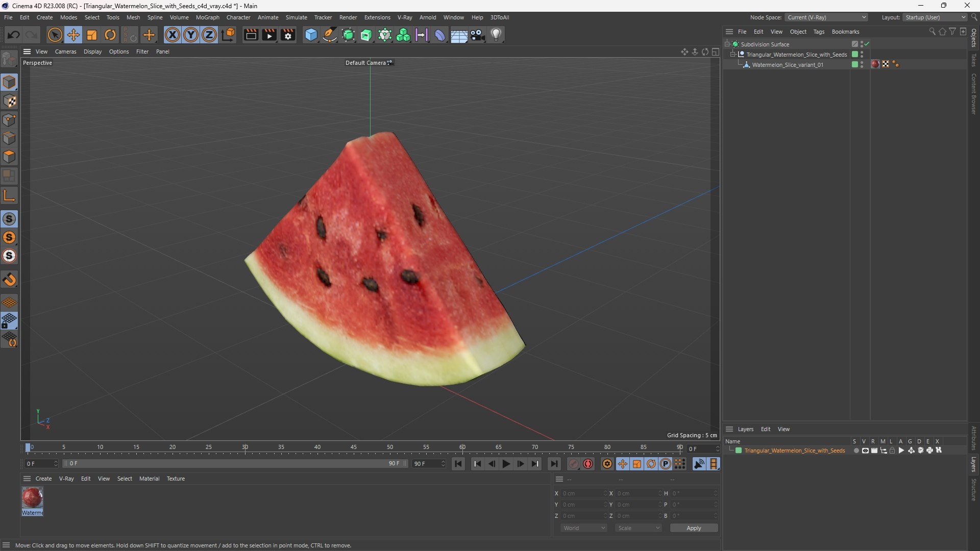The height and width of the screenshot is (551, 980).
Task: Open the Scale mode dropdown
Action: pos(638,528)
